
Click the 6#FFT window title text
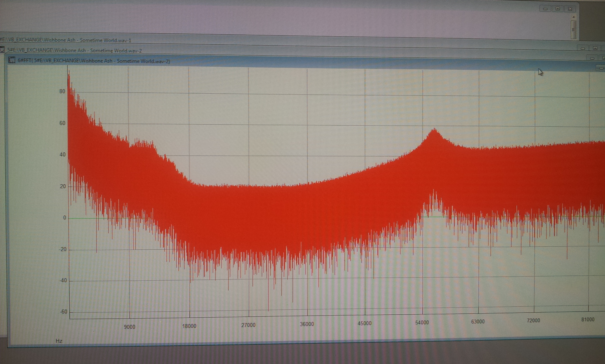coord(94,61)
